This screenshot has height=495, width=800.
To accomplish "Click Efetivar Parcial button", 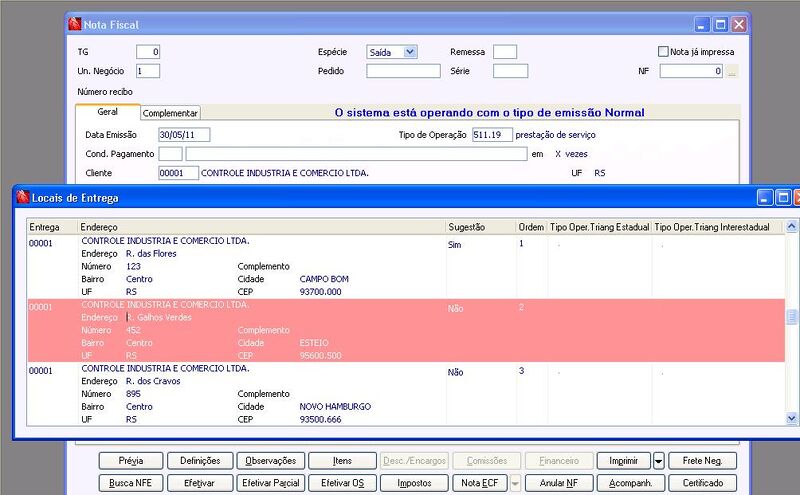I will coord(270,483).
